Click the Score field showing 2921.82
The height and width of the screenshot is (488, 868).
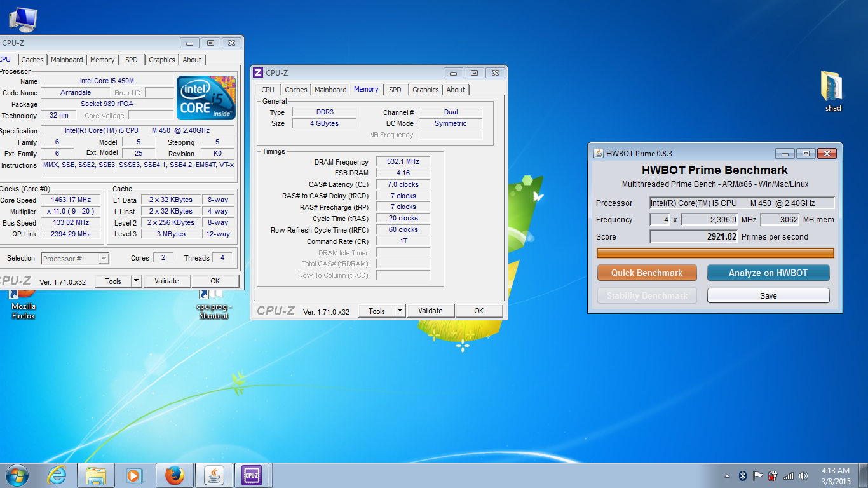point(694,236)
